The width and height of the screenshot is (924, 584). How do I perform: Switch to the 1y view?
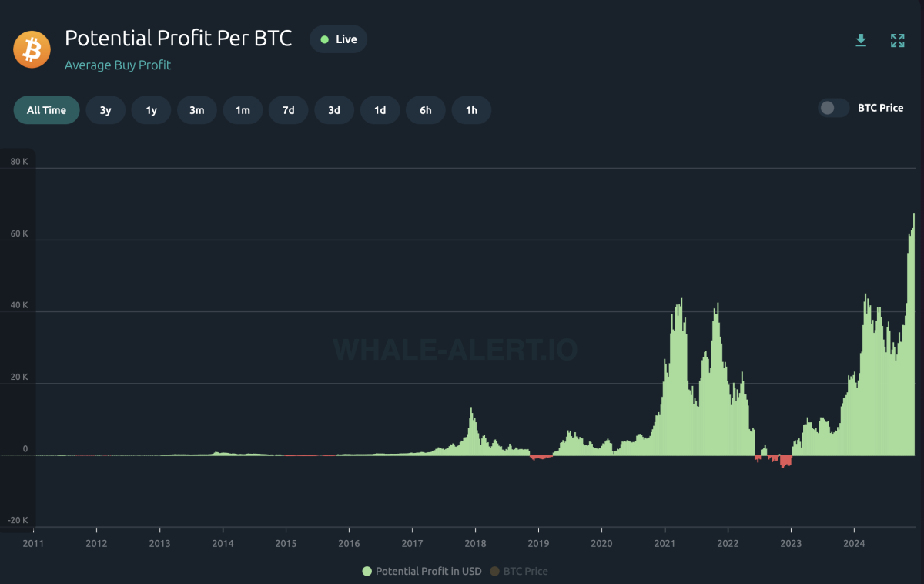[151, 110]
